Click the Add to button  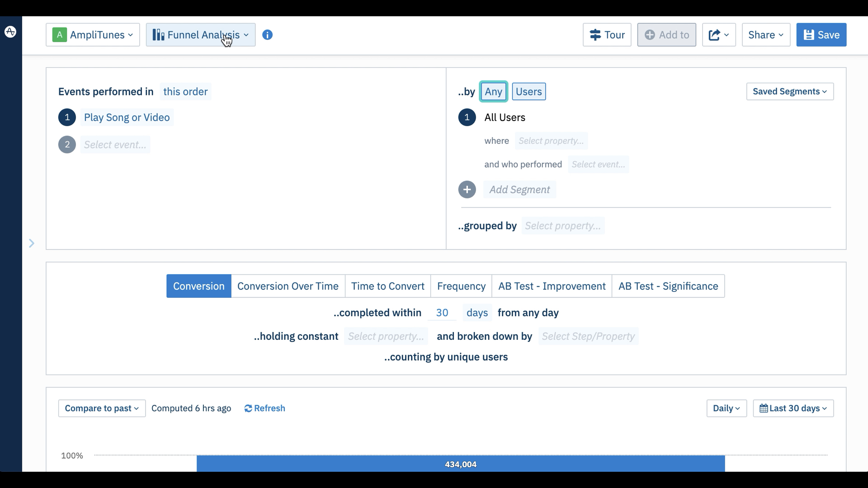666,35
